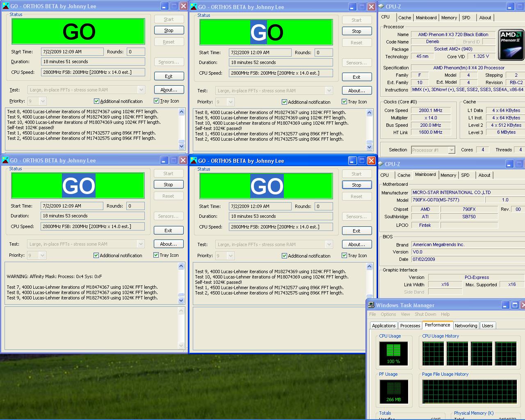Open Networking tab in Task Manager

466,326
